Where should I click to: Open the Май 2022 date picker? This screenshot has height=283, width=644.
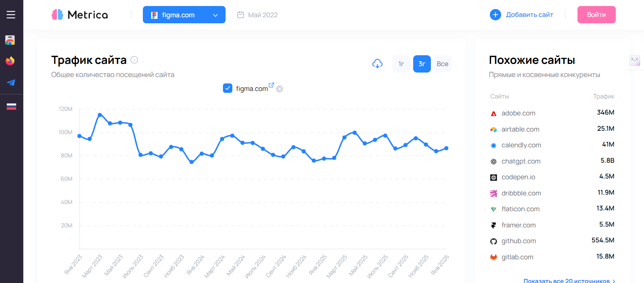(258, 15)
